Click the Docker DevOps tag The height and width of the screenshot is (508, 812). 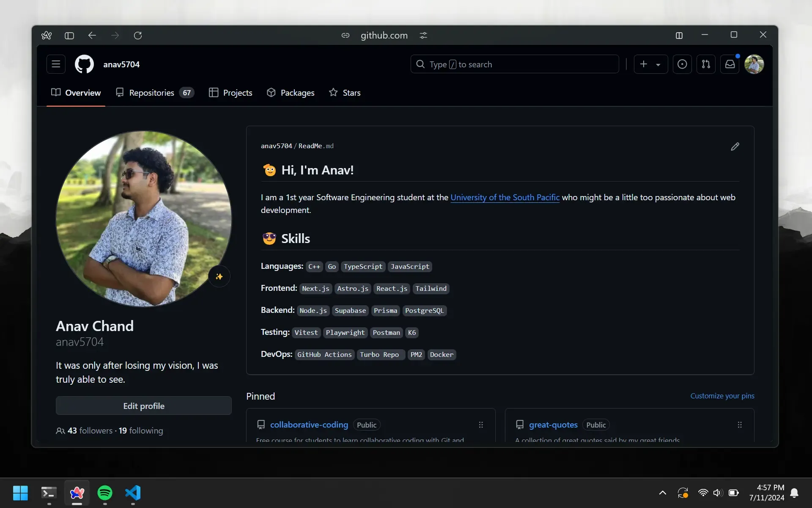pyautogui.click(x=442, y=355)
